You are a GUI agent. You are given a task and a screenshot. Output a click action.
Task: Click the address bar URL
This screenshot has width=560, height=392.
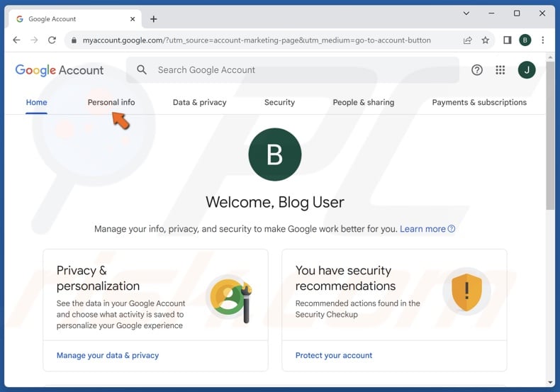click(257, 40)
